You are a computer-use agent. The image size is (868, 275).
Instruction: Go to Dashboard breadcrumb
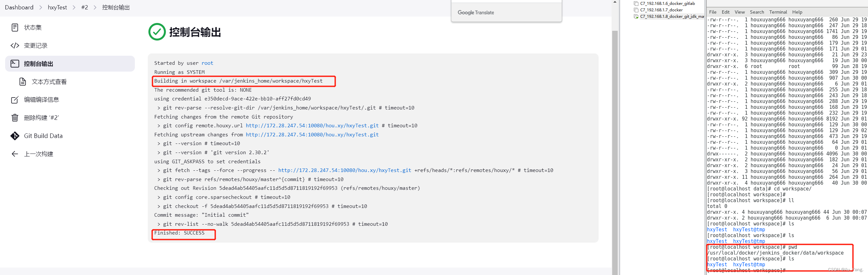(19, 7)
